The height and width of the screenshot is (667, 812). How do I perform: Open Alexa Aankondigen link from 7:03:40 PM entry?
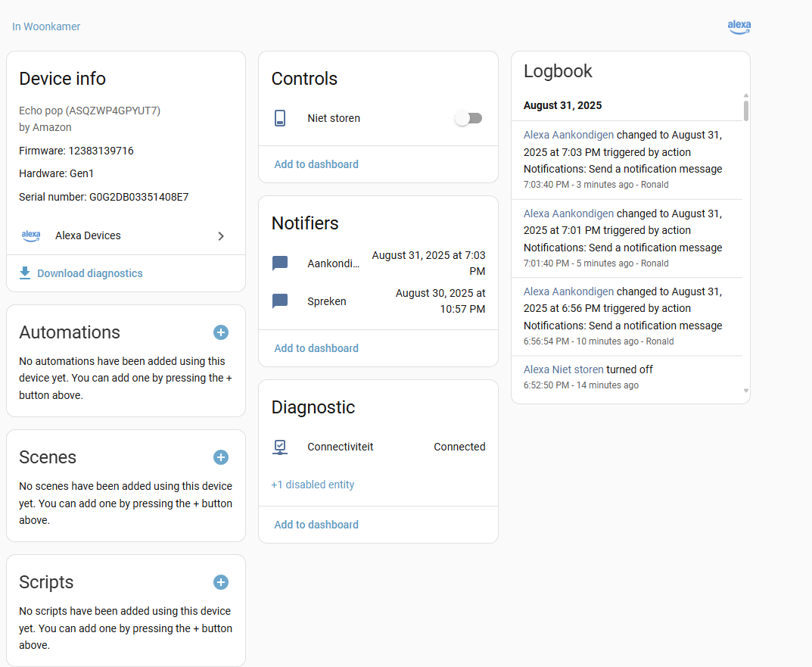(x=568, y=135)
